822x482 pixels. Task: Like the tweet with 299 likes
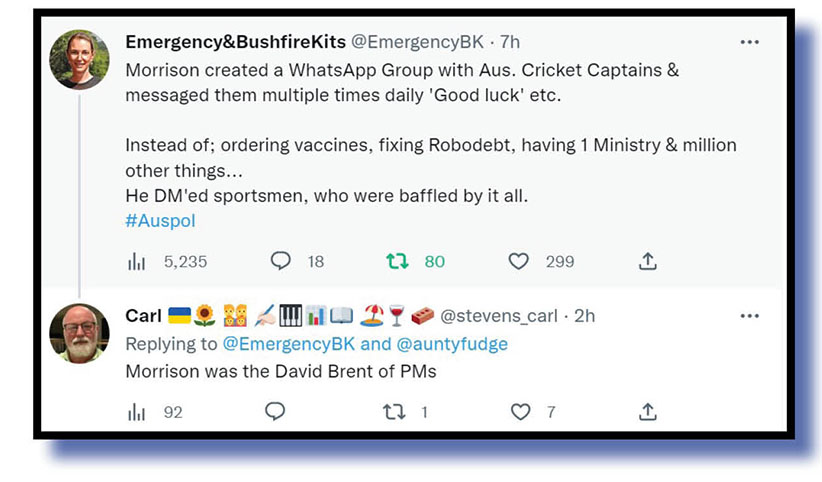tap(518, 261)
